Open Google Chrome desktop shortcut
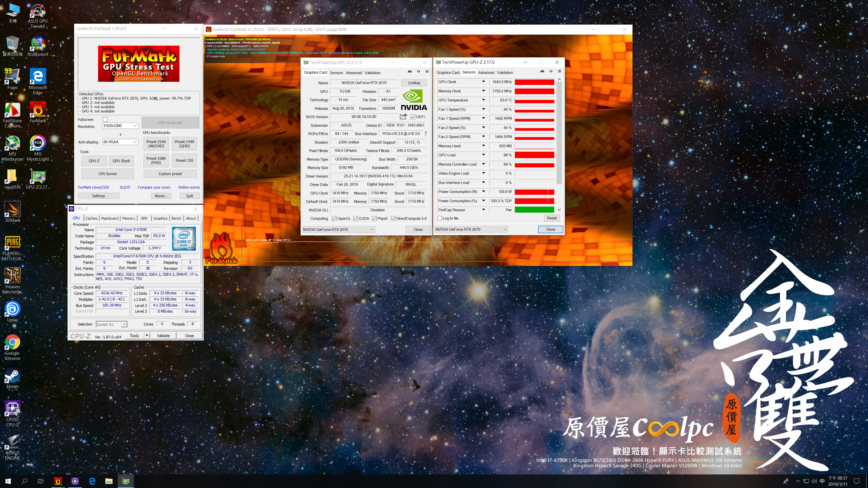 (x=12, y=347)
